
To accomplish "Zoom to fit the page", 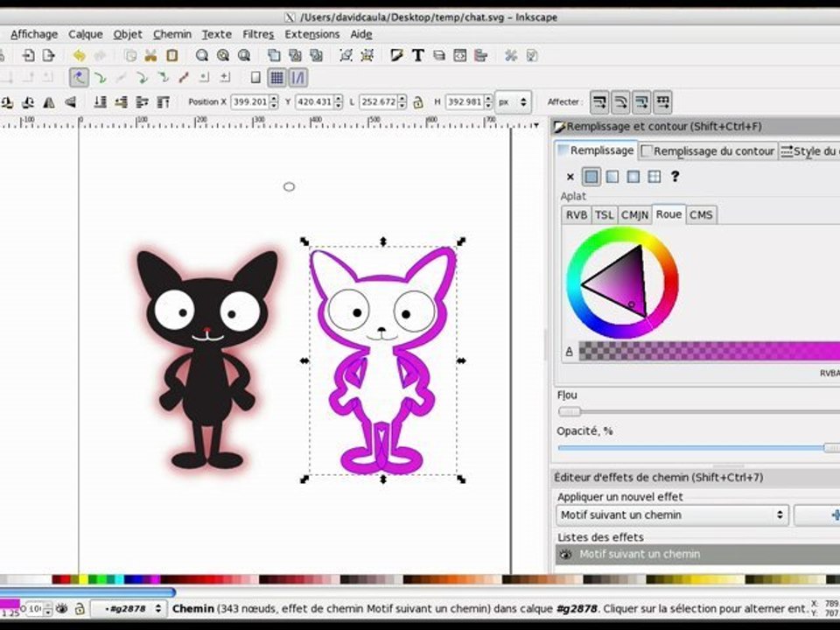I will pos(244,56).
